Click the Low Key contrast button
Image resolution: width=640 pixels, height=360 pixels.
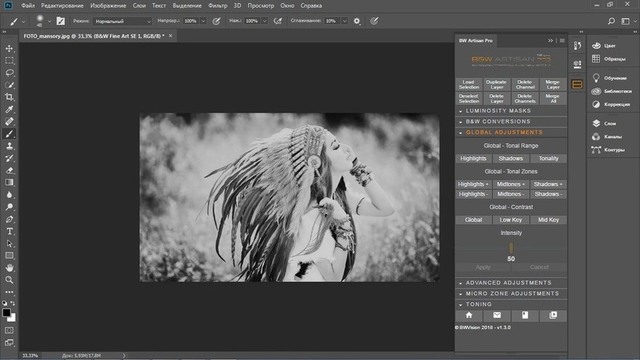[511, 220]
